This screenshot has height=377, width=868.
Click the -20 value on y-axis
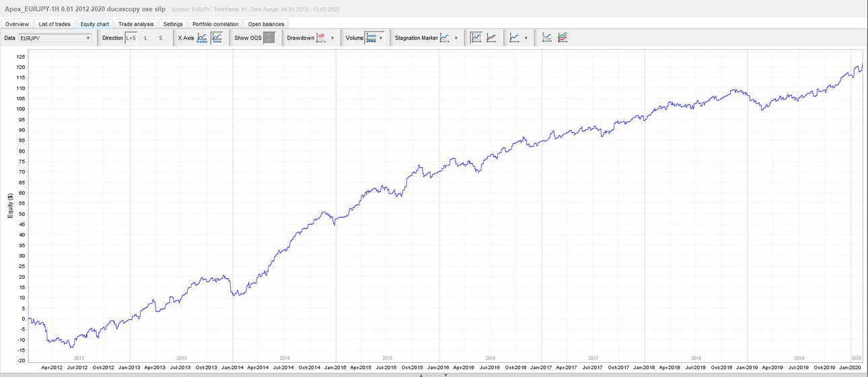click(20, 361)
